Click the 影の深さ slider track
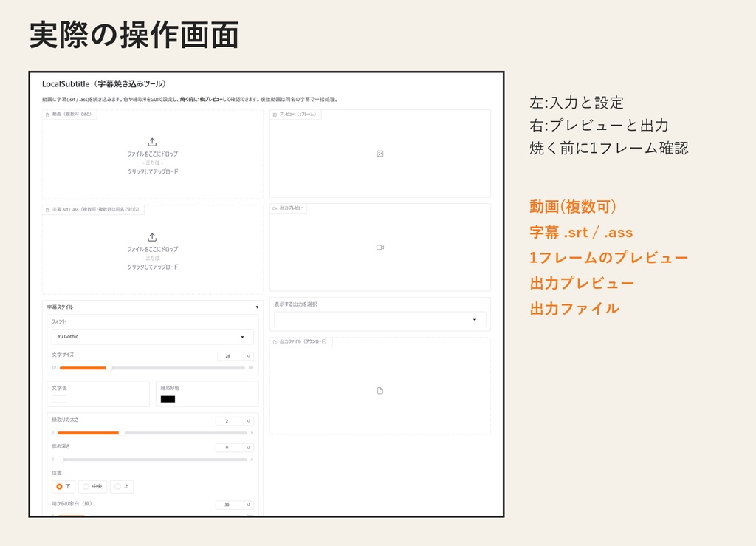The image size is (756, 546). point(152,460)
